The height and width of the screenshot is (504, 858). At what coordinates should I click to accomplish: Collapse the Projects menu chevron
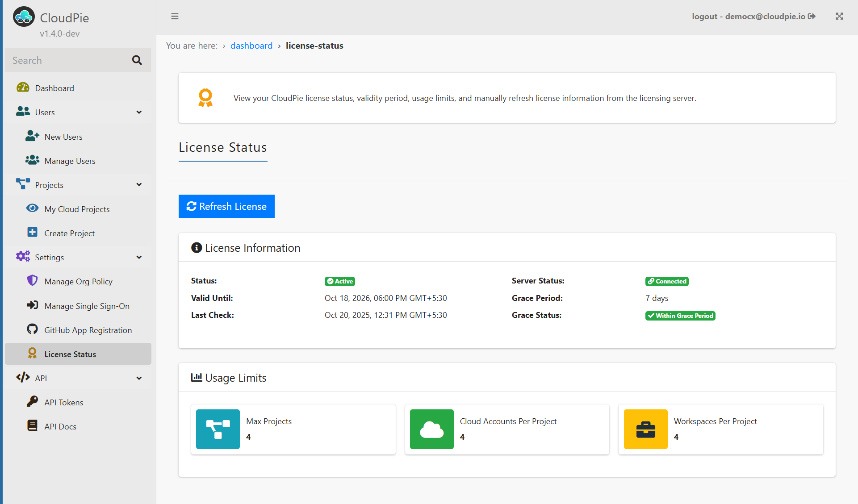coord(139,185)
